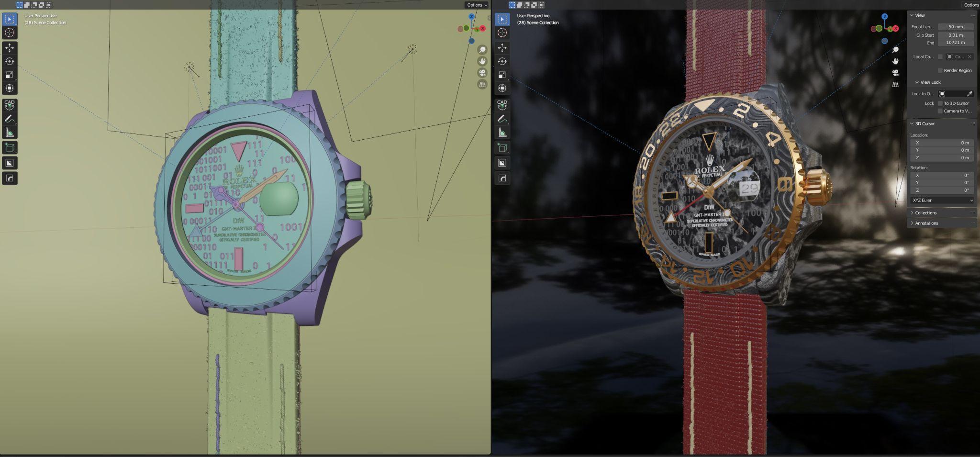Viewport: 980px width, 457px height.
Task: Pick the Scale tool in right viewport
Action: click(502, 75)
